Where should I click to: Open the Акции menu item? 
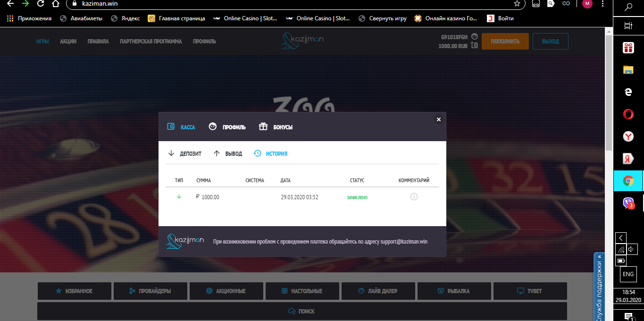(x=68, y=42)
